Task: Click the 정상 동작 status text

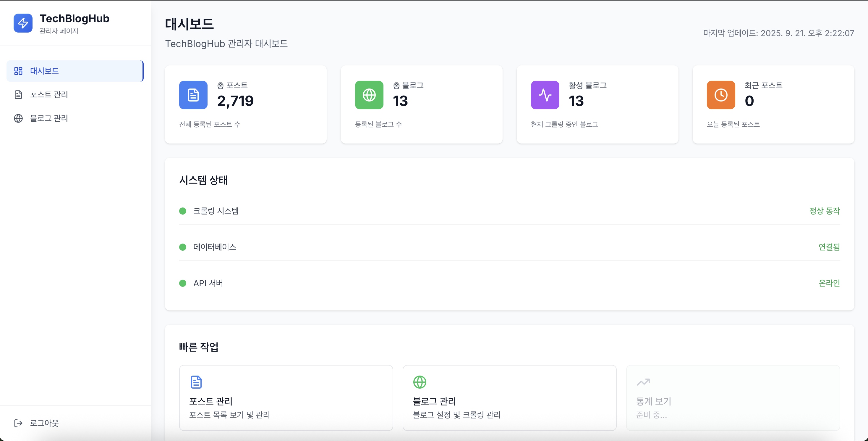Action: tap(825, 211)
